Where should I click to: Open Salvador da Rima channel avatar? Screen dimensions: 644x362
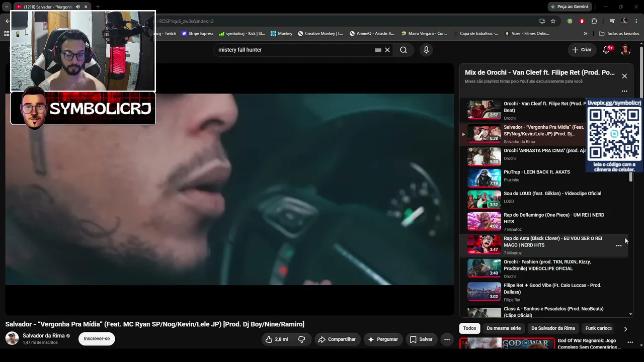pos(12,338)
